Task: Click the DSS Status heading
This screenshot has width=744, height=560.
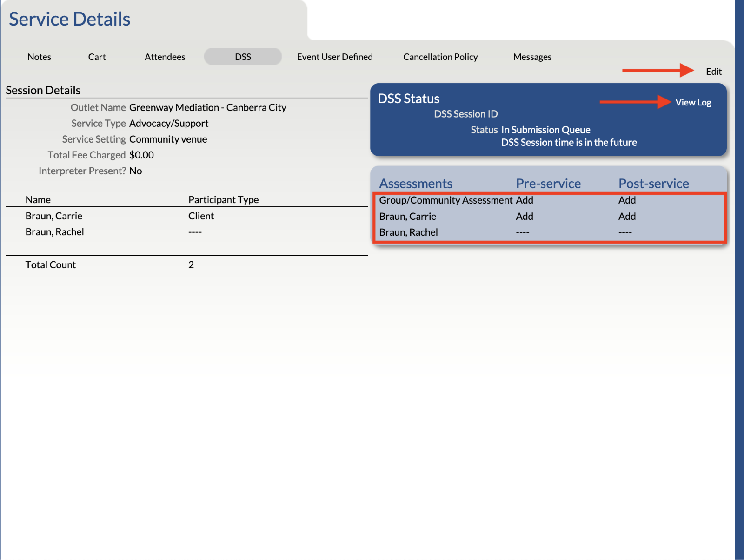Action: coord(408,99)
